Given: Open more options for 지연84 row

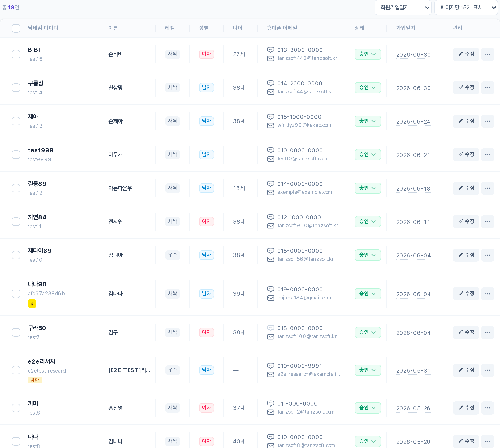Looking at the screenshot, I should pyautogui.click(x=487, y=222).
